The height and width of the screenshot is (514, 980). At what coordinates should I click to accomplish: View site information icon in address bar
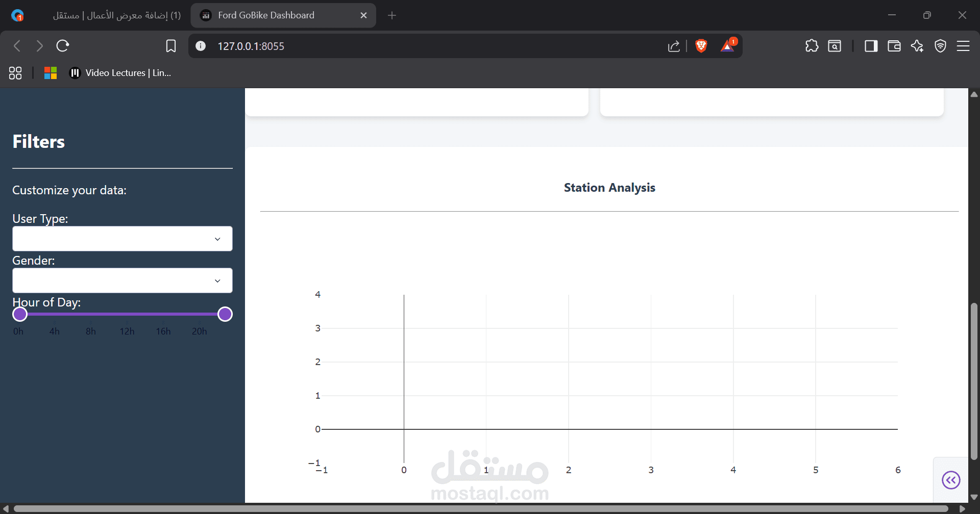point(201,46)
